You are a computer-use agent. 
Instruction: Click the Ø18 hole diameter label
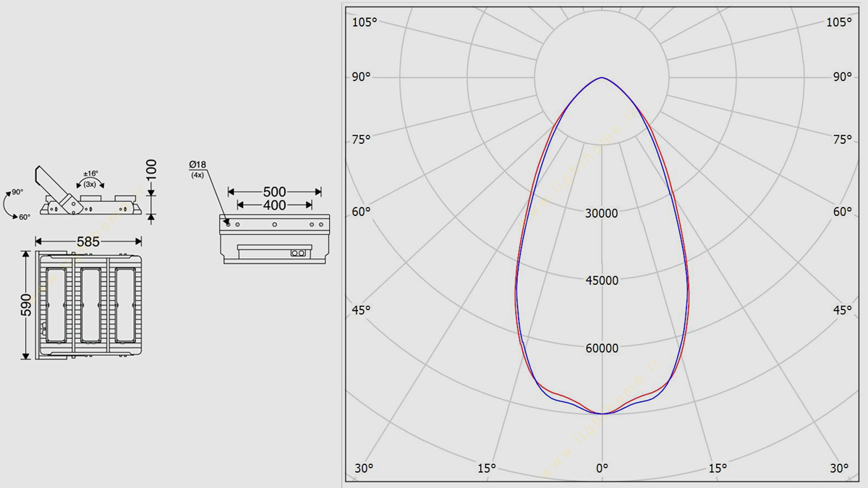point(197,166)
